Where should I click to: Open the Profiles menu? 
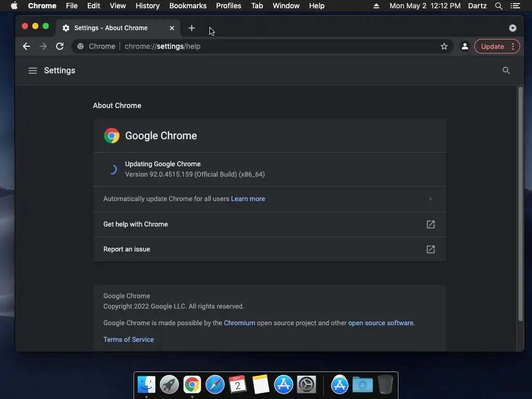pos(229,6)
